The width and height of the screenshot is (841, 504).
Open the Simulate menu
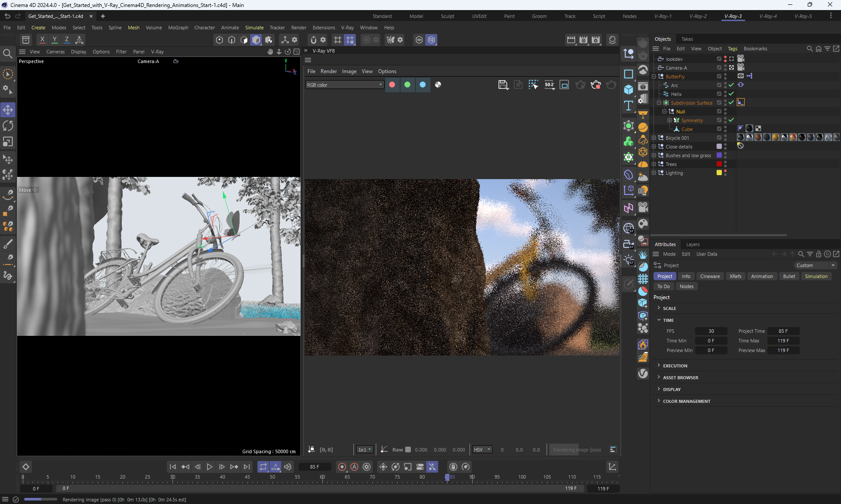[254, 28]
